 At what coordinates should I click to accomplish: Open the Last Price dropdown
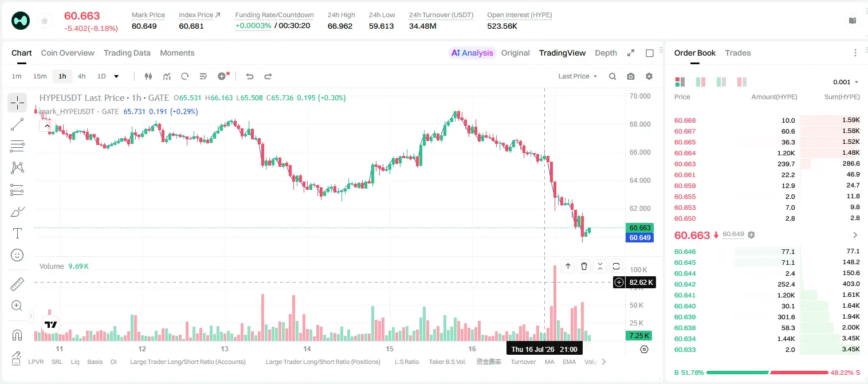[x=578, y=76]
